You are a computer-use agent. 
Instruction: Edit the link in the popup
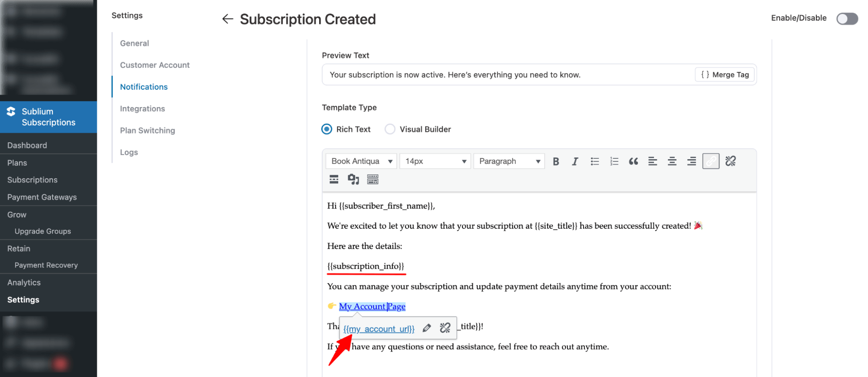427,328
